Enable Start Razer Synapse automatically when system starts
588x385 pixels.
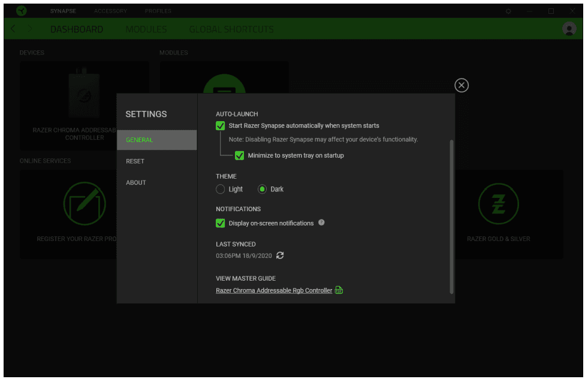coord(221,125)
